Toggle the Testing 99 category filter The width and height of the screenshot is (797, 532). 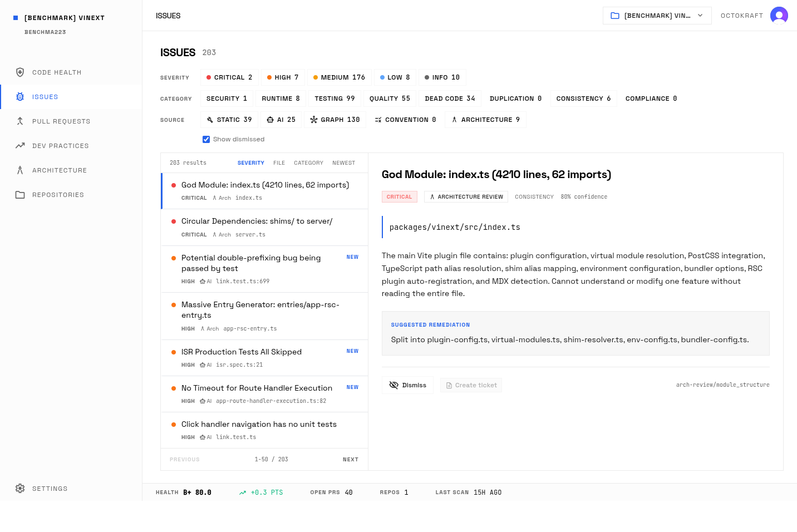[335, 98]
